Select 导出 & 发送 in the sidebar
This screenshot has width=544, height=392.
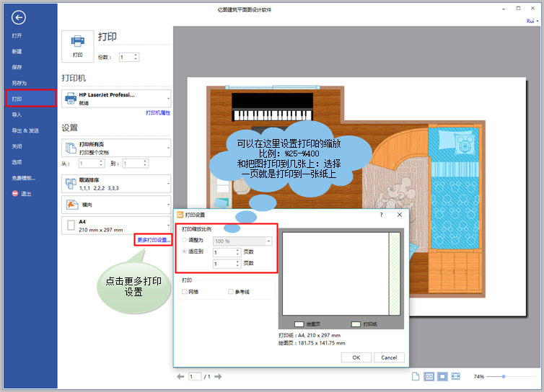(x=25, y=130)
